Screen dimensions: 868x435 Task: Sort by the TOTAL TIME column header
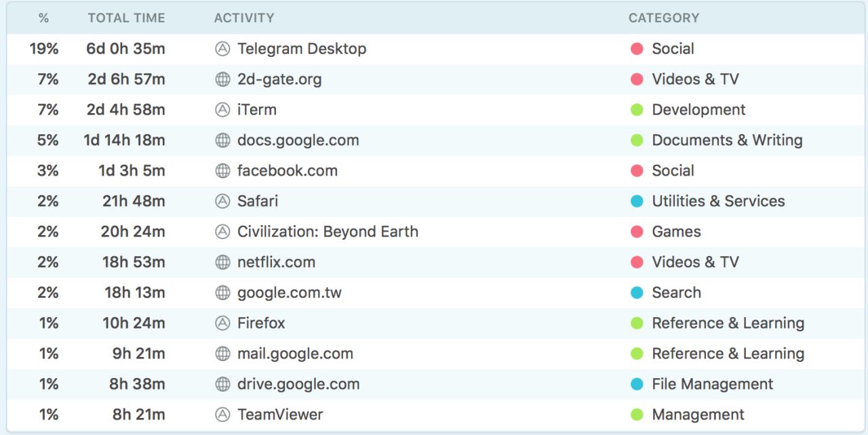pos(126,18)
